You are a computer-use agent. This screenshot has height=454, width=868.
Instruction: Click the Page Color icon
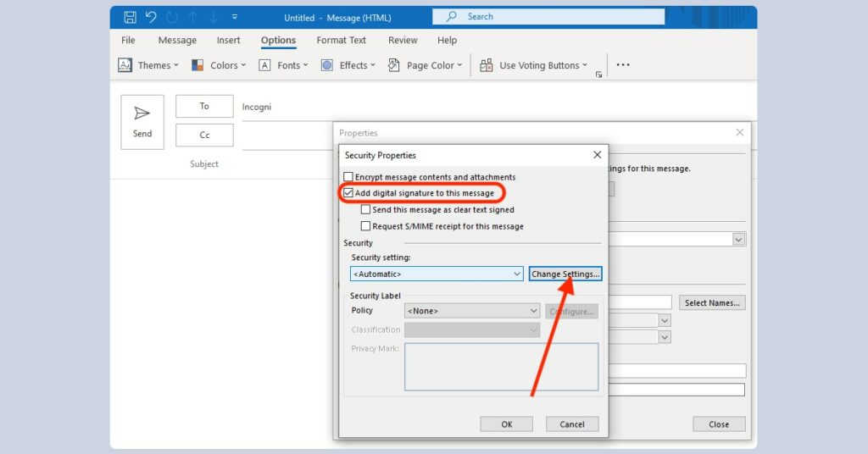394,65
